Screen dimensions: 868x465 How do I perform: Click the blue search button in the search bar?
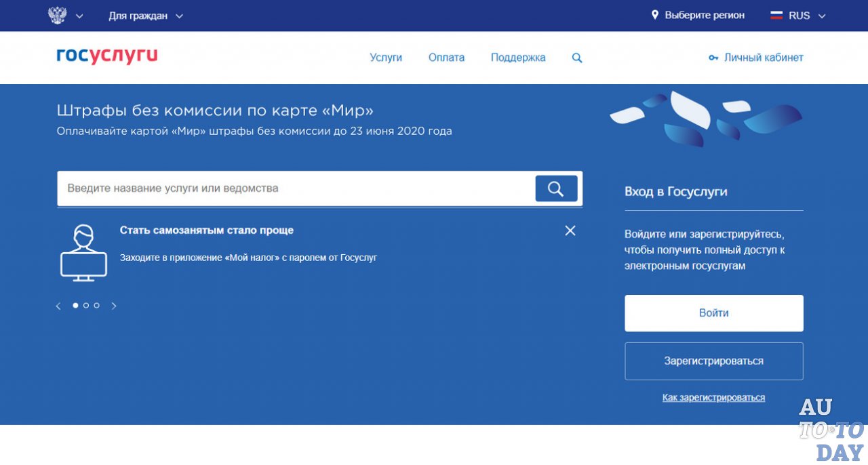pos(556,188)
